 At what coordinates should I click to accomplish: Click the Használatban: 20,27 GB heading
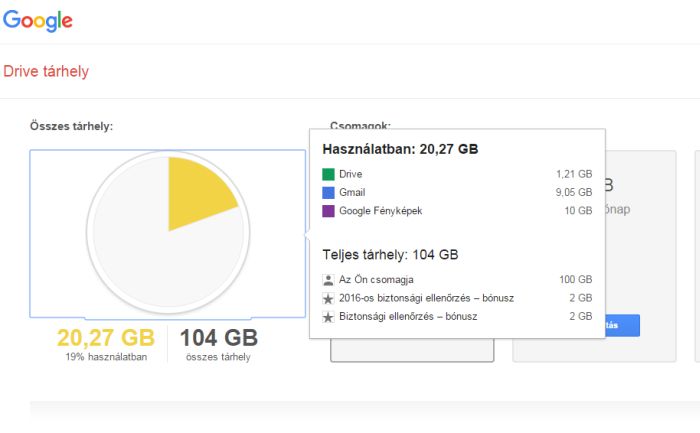400,149
